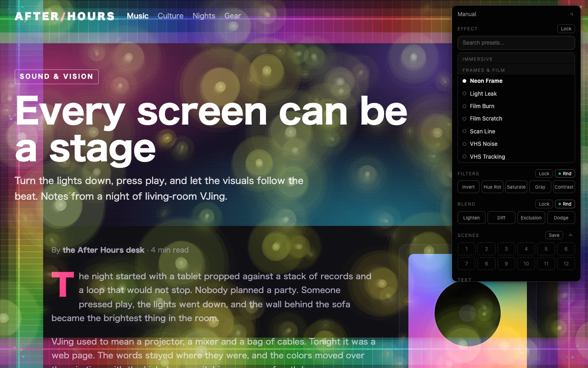Go to the Culture section
The height and width of the screenshot is (368, 588).
click(x=170, y=16)
